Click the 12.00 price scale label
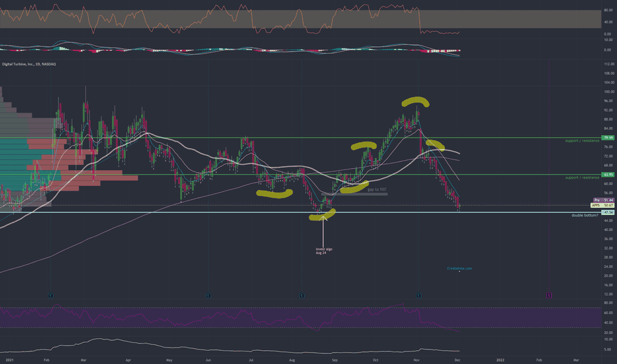The image size is (617, 364). pos(609,295)
